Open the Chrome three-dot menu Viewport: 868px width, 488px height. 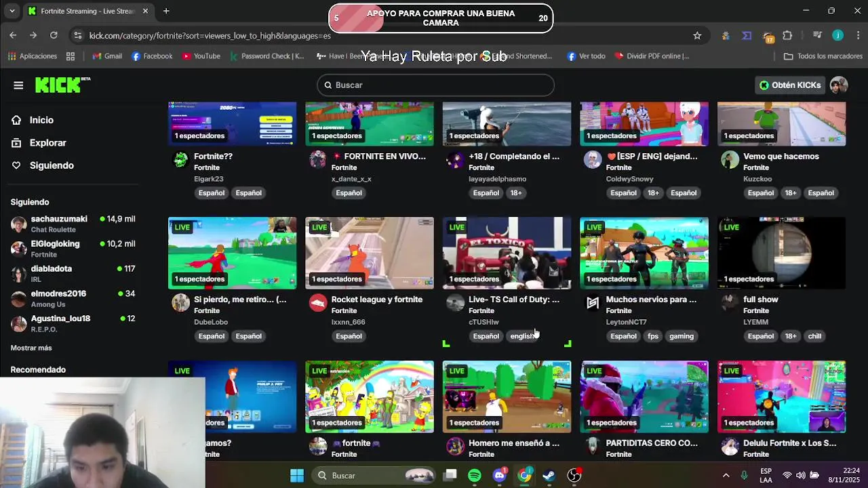[x=858, y=35]
